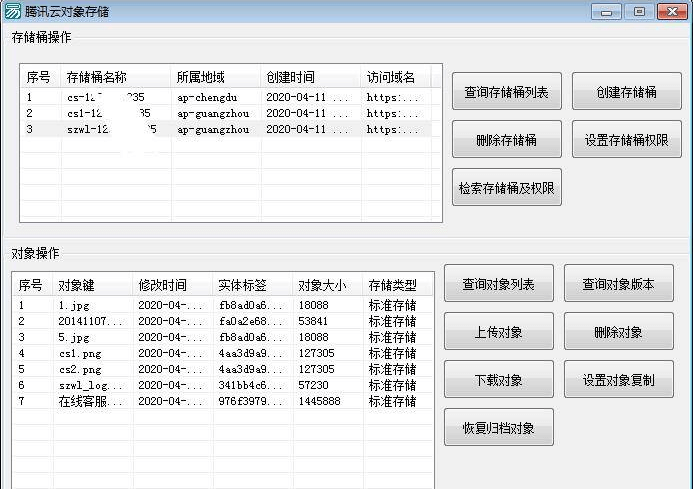Screen dimensions: 693x489
Task: Click 创建存储桶 button
Action: coord(627,91)
